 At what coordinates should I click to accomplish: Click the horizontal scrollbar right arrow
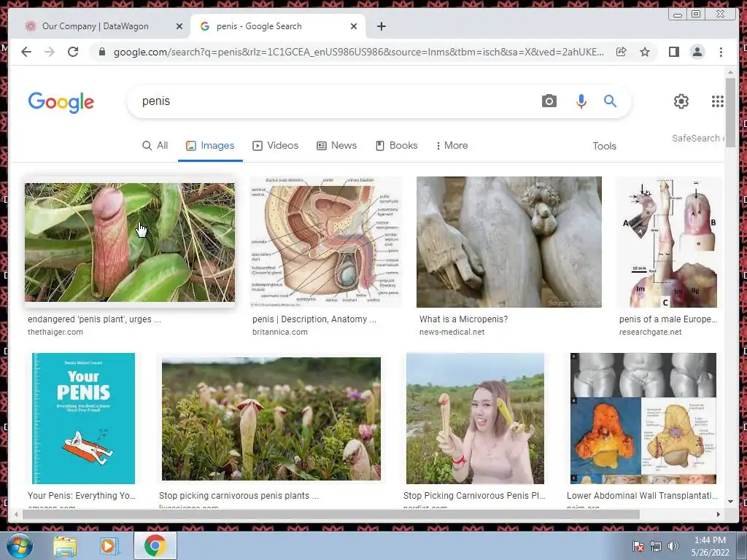tap(719, 514)
